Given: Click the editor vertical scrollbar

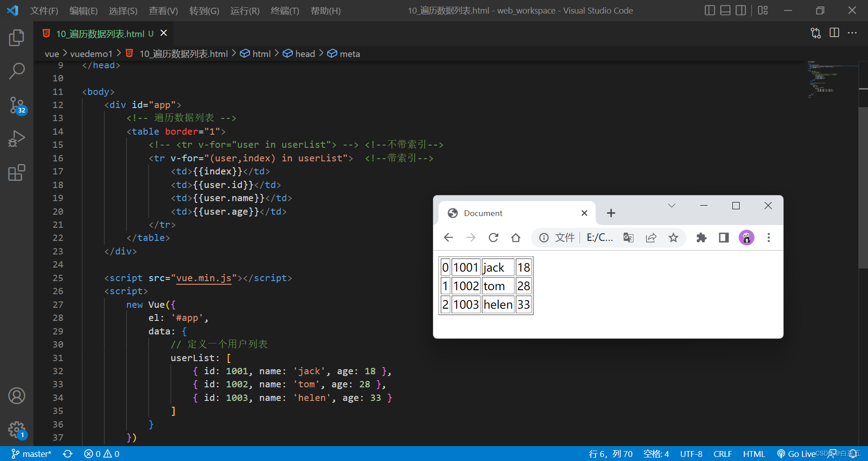Looking at the screenshot, I should tap(863, 188).
